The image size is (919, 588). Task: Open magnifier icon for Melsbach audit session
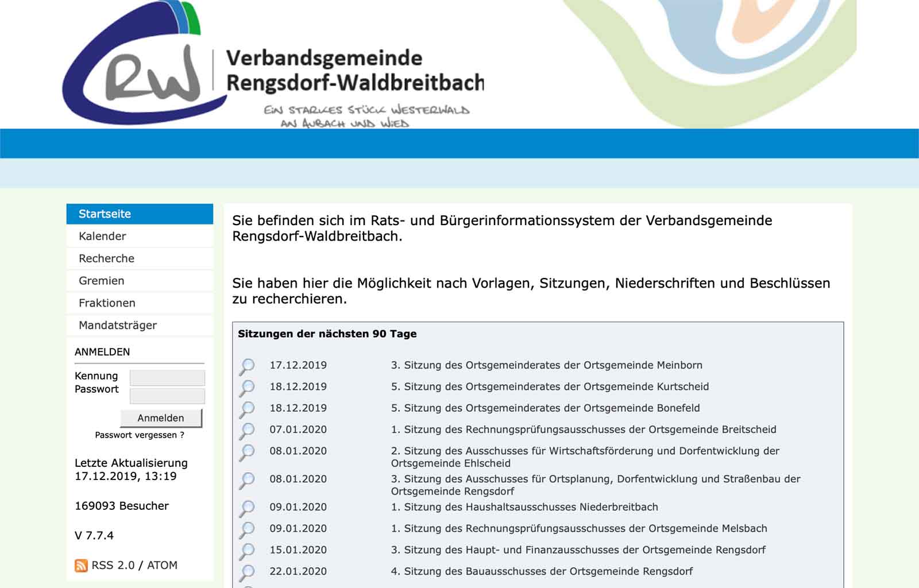click(x=247, y=529)
